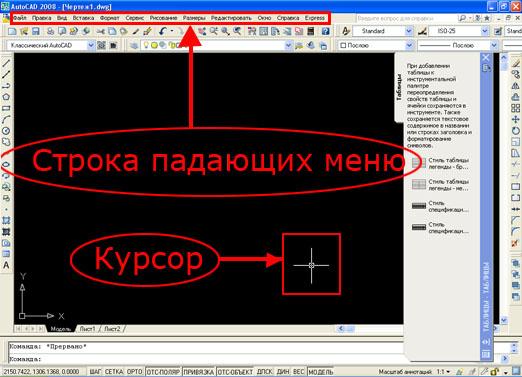Click the Save drawing icon
This screenshot has width=522, height=377.
coord(36,31)
